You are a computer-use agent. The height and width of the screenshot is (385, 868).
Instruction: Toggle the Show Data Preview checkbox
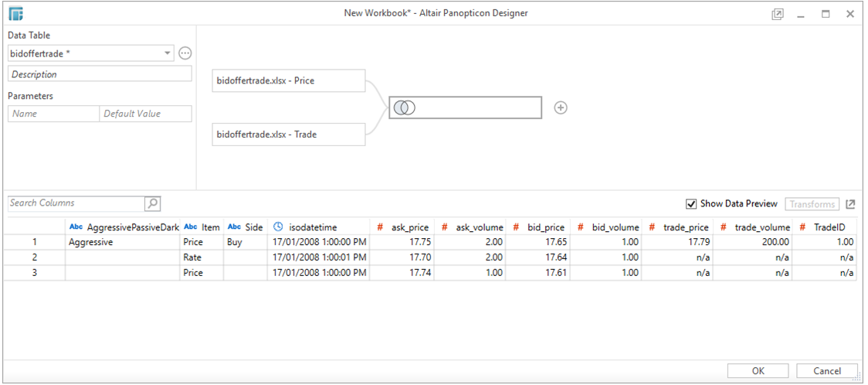click(691, 204)
